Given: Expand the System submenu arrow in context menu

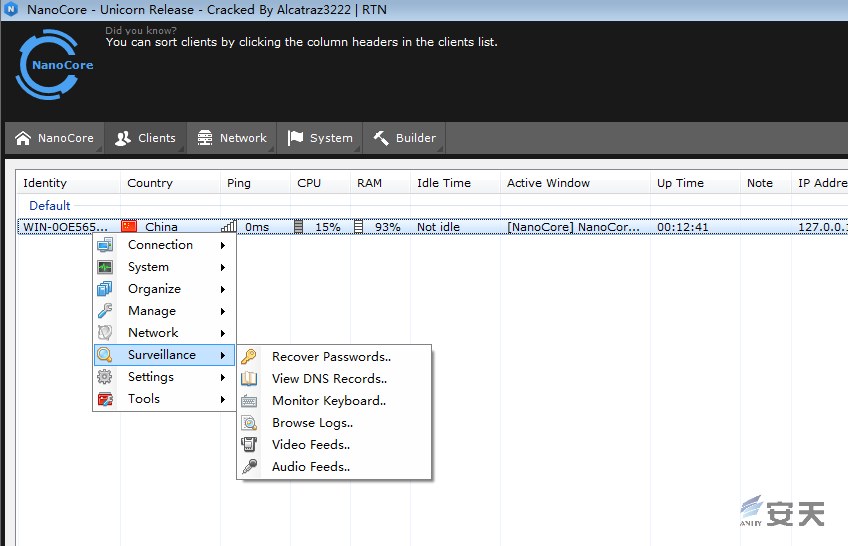Looking at the screenshot, I should [x=223, y=267].
